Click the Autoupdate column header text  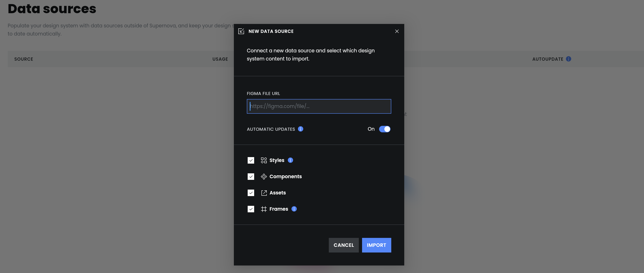548,59
